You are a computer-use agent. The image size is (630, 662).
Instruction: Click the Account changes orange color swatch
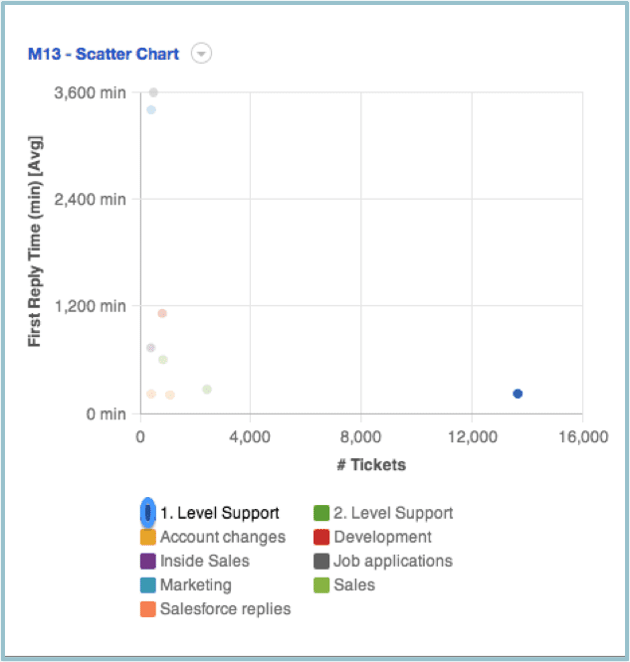click(x=148, y=537)
